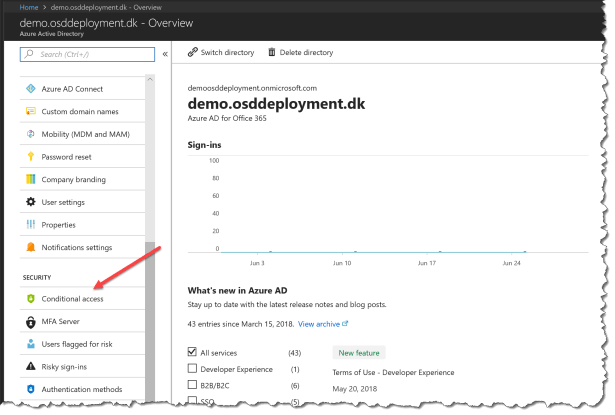
Task: Click Switch directory button
Action: coord(221,52)
